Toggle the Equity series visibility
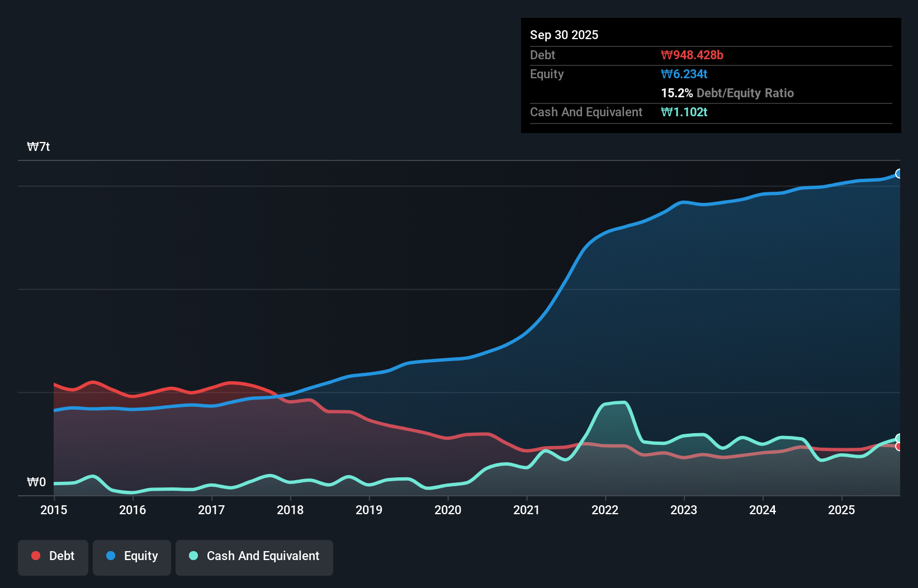This screenshot has height=588, width=918. pyautogui.click(x=132, y=556)
